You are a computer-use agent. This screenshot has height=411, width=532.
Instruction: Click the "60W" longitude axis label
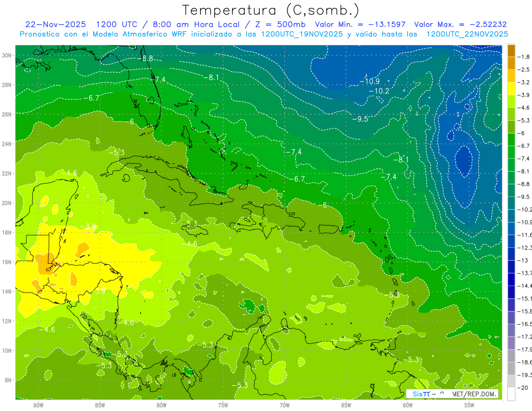[408, 405]
